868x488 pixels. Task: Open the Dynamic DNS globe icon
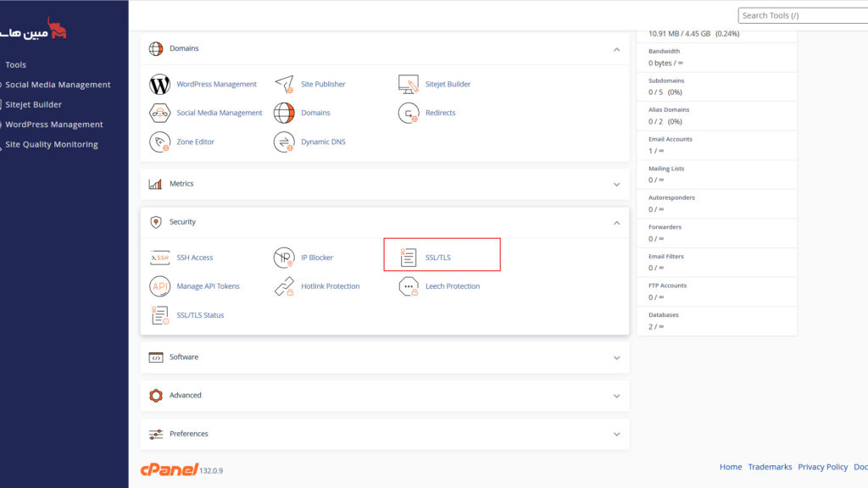[284, 142]
